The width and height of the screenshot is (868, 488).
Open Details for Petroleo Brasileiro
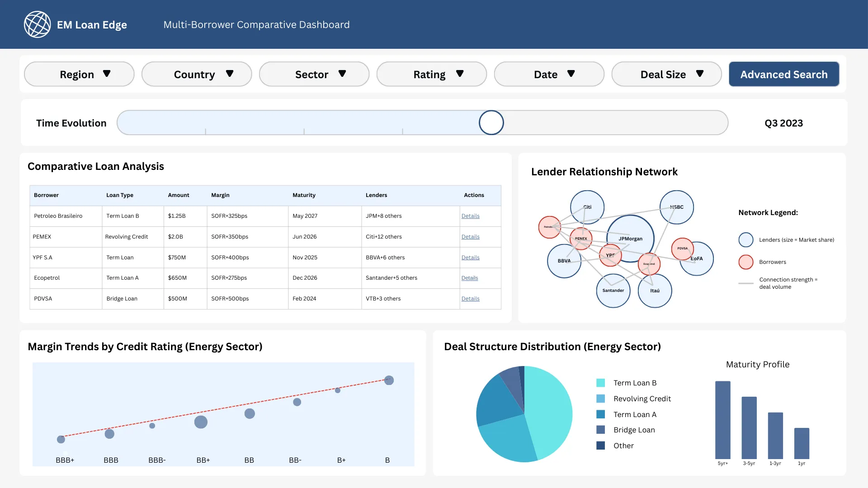coord(470,216)
